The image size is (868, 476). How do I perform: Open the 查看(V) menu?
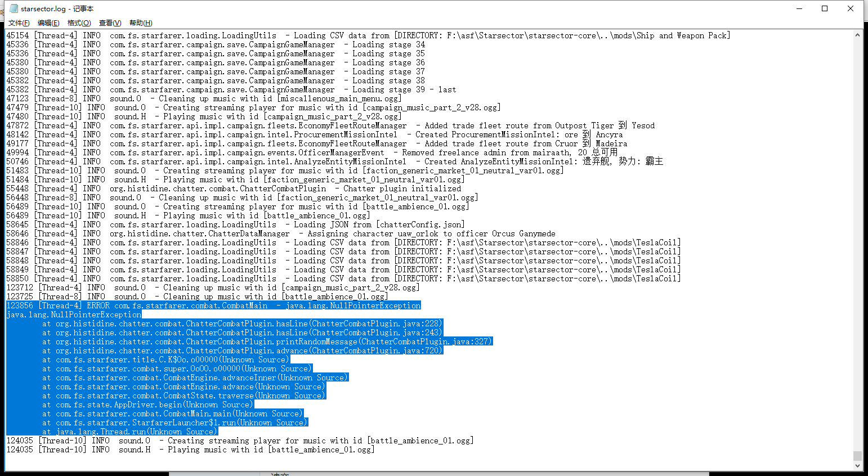[110, 23]
